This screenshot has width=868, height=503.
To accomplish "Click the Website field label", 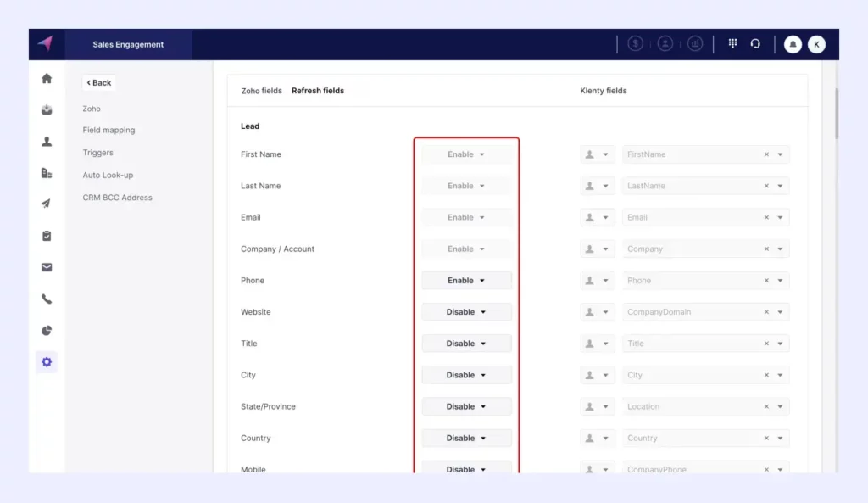I will click(256, 312).
